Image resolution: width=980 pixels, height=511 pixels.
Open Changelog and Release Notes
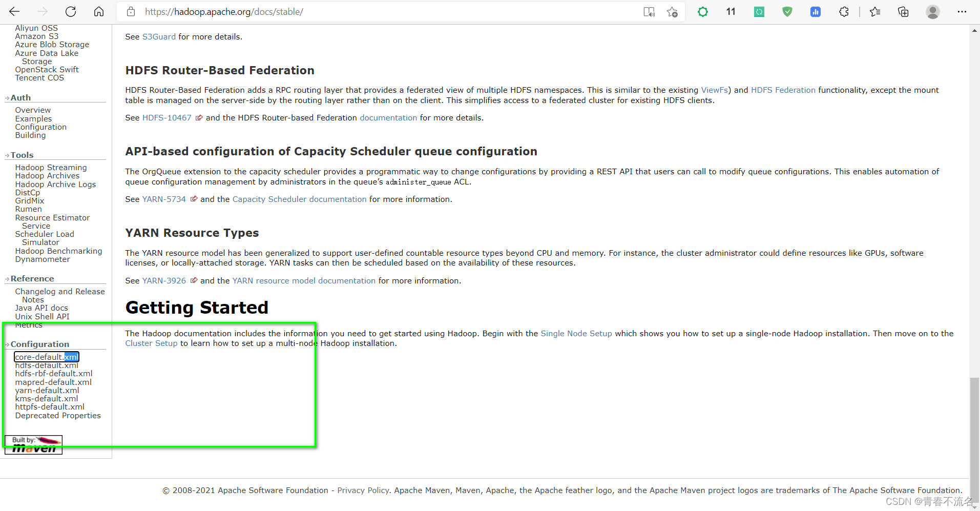point(60,296)
